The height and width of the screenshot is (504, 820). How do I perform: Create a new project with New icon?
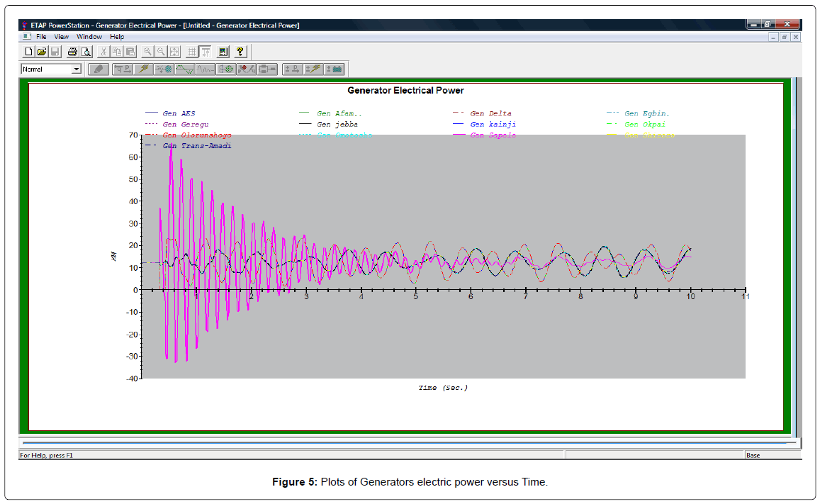pyautogui.click(x=29, y=51)
